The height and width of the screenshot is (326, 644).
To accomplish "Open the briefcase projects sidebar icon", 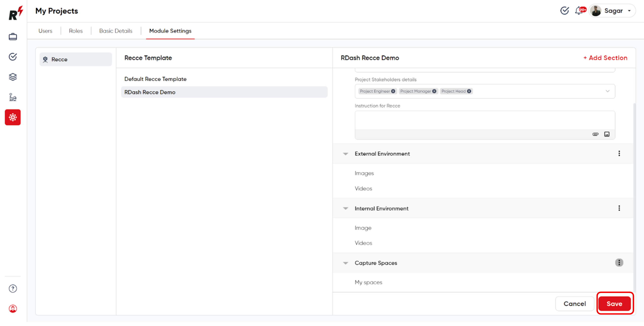I will pyautogui.click(x=13, y=37).
